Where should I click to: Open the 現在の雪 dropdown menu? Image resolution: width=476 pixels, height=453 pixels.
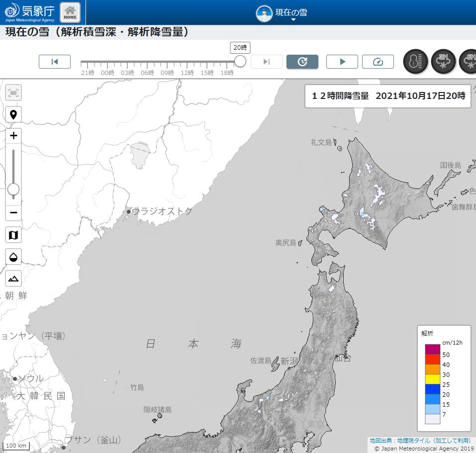pyautogui.click(x=282, y=13)
